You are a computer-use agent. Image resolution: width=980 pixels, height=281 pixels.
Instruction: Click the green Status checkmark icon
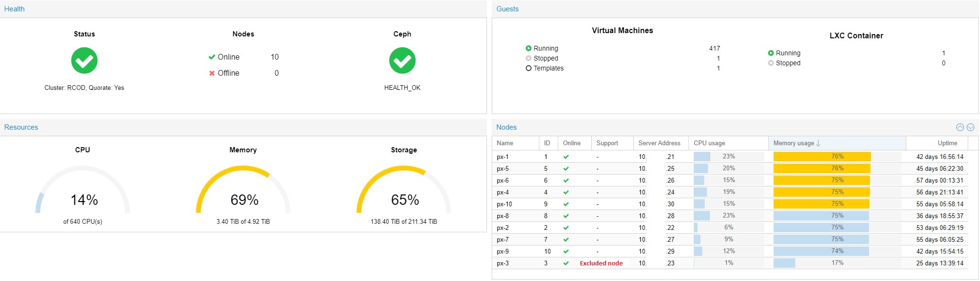click(84, 61)
